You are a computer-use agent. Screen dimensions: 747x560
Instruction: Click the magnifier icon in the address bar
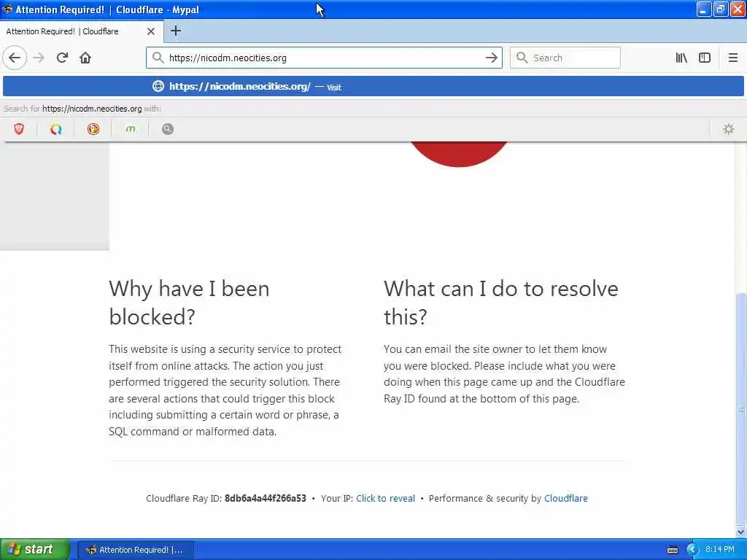point(158,58)
